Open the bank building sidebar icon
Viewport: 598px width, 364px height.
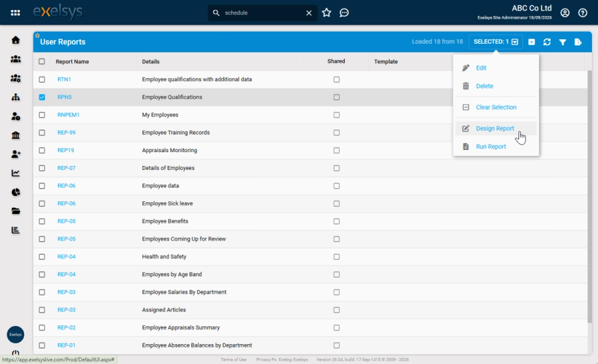[x=16, y=136]
